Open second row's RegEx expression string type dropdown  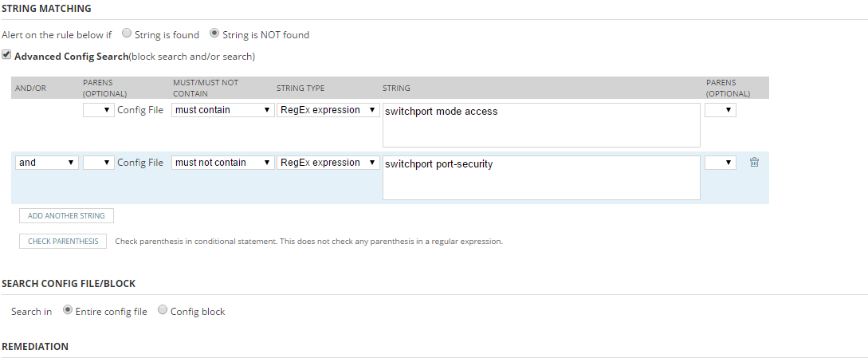328,162
